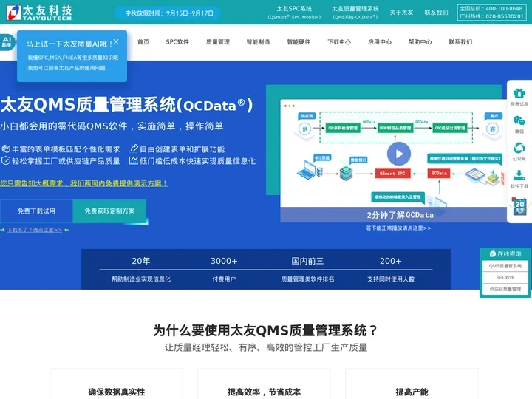Select SPC软件 in online consult panel
Screen dimensions: 532x399
[505, 277]
